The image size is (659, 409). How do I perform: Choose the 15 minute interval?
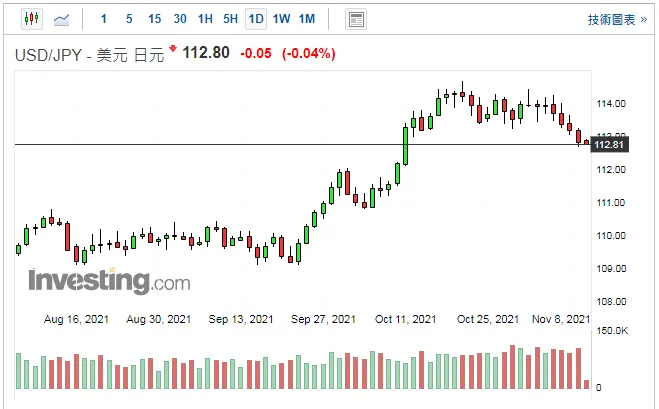(154, 19)
